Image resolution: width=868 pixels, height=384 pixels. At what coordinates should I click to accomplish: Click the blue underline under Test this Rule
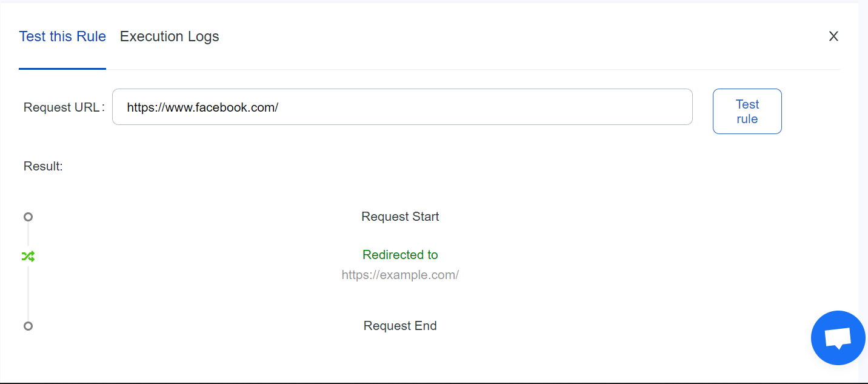point(62,69)
